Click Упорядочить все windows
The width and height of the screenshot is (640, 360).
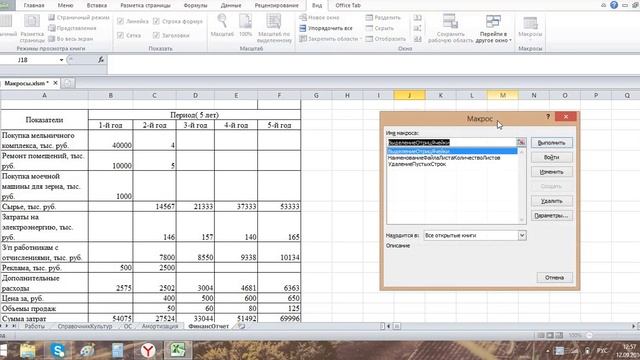325,28
